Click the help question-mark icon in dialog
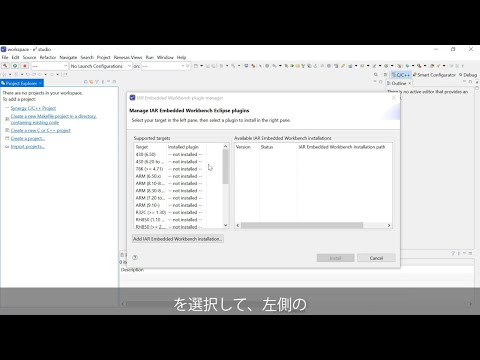 click(x=135, y=257)
